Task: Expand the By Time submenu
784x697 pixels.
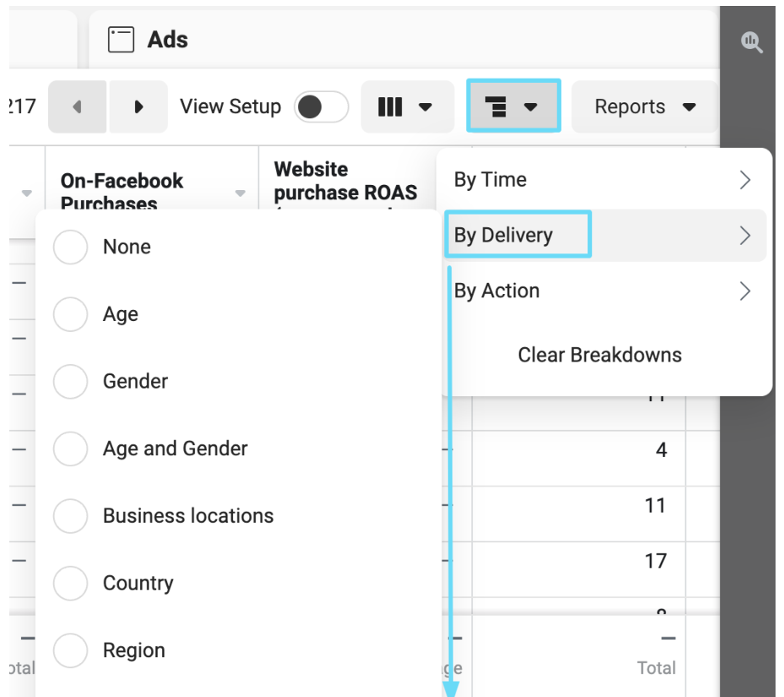Action: pyautogui.click(x=605, y=179)
